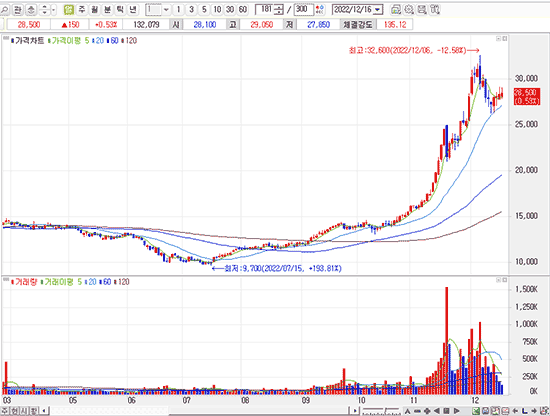550x416 pixels.
Task: Select the green daily chart period button
Action: [69, 9]
